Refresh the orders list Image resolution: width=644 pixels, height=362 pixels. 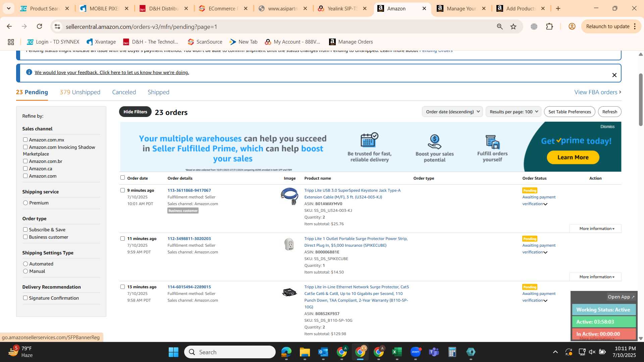609,112
